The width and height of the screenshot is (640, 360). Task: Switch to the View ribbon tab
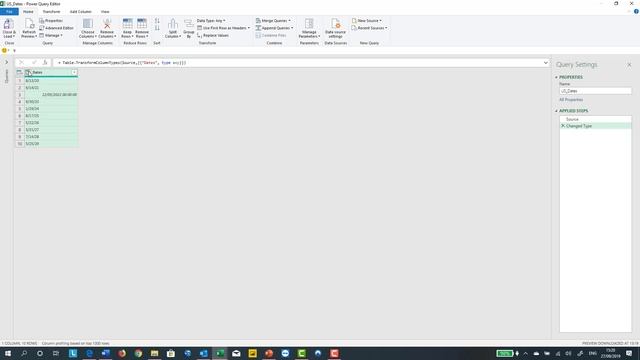[105, 11]
